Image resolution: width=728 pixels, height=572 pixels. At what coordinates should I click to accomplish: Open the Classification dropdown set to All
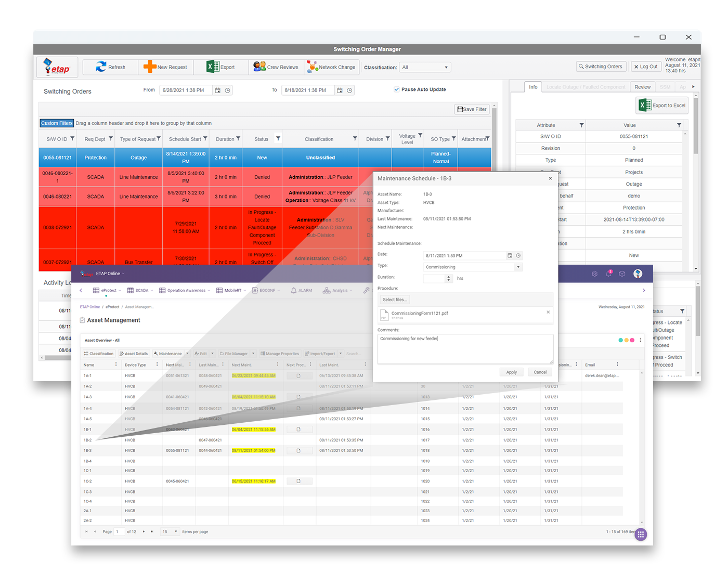click(x=425, y=68)
